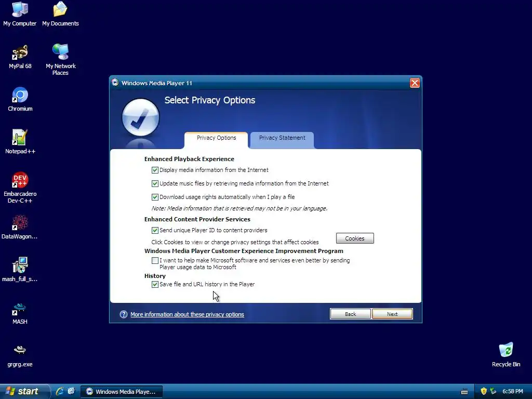Image resolution: width=532 pixels, height=399 pixels.
Task: Click the Back button
Action: coord(351,314)
